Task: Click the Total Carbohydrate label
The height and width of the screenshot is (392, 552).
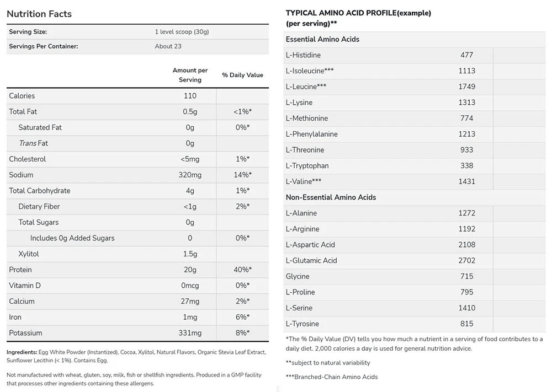Action: click(x=40, y=191)
